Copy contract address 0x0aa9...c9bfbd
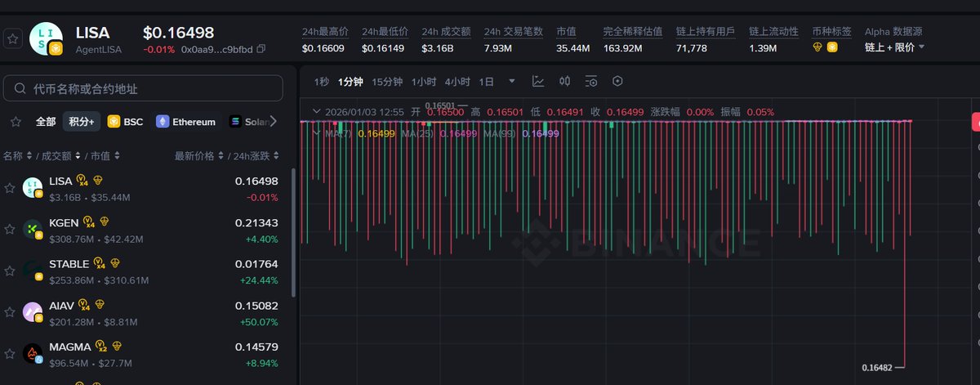The image size is (980, 385). pos(261,49)
